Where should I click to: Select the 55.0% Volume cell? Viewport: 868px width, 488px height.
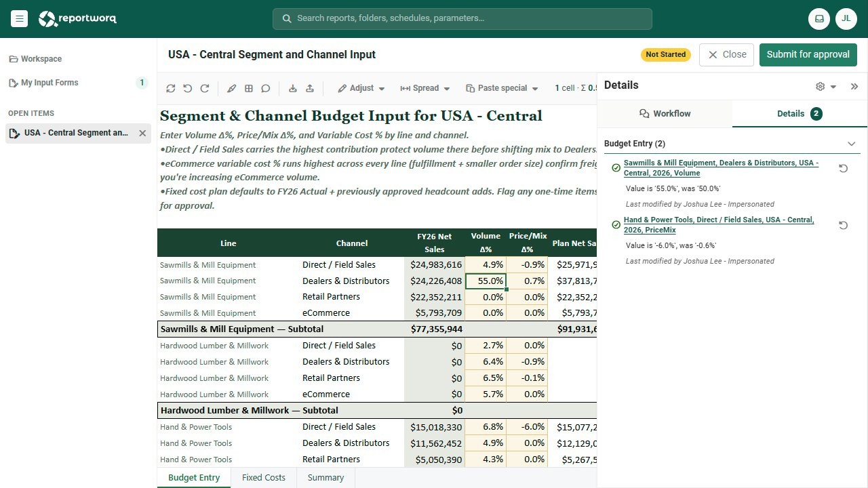click(x=486, y=281)
